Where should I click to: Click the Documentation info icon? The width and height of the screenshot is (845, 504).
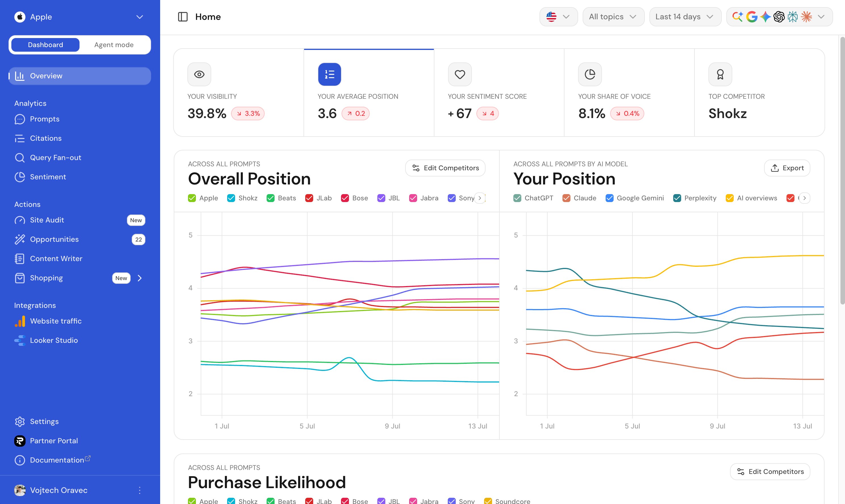pyautogui.click(x=20, y=460)
